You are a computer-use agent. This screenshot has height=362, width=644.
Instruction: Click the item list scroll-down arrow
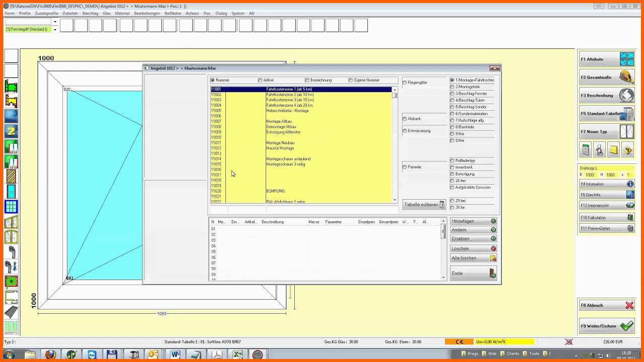tap(395, 200)
